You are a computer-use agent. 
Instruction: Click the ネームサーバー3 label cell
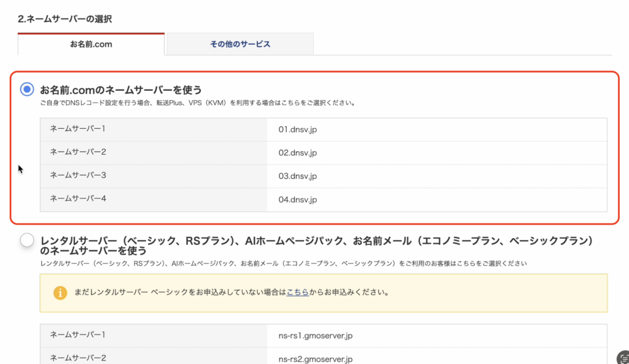pos(78,176)
